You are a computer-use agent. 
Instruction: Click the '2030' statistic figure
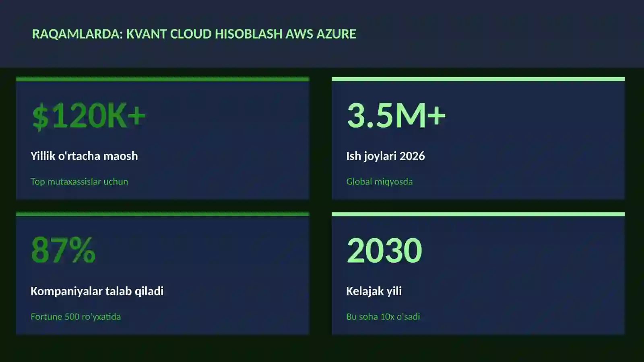click(x=384, y=250)
